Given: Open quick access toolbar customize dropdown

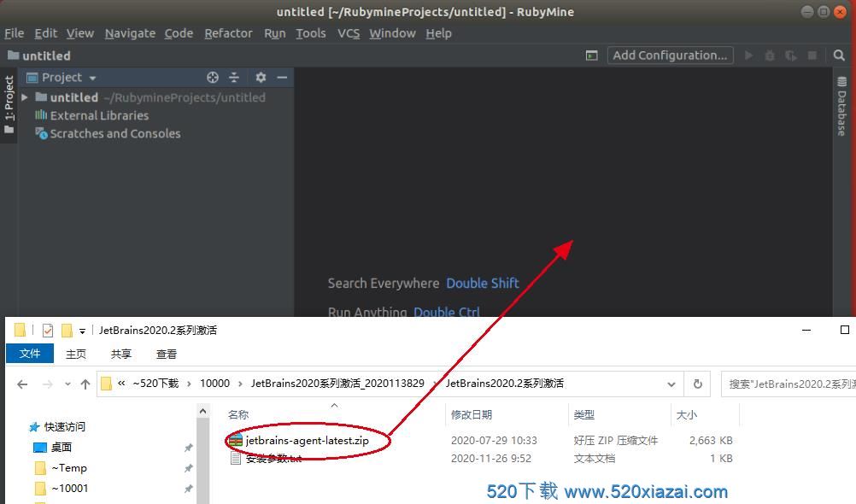Looking at the screenshot, I should click(82, 331).
